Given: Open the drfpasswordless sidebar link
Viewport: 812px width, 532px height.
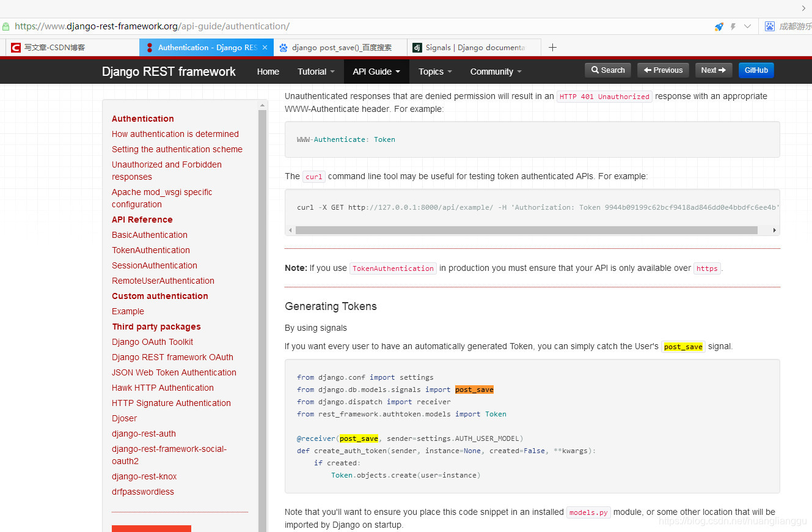Looking at the screenshot, I should point(143,492).
